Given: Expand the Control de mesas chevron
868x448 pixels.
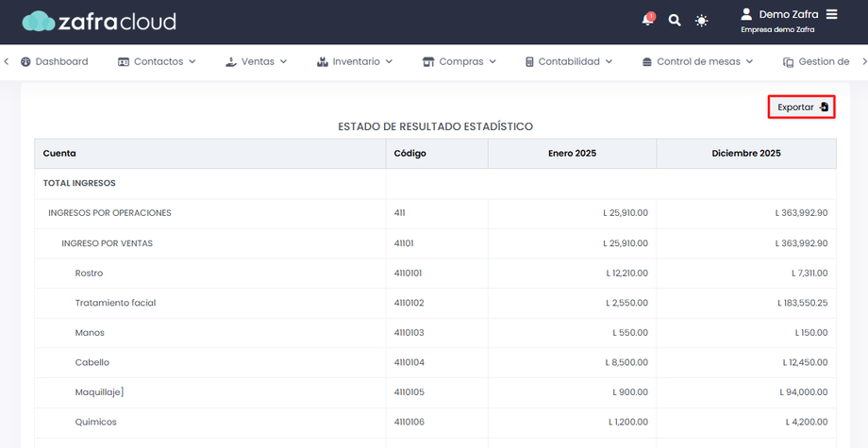Looking at the screenshot, I should click(749, 61).
